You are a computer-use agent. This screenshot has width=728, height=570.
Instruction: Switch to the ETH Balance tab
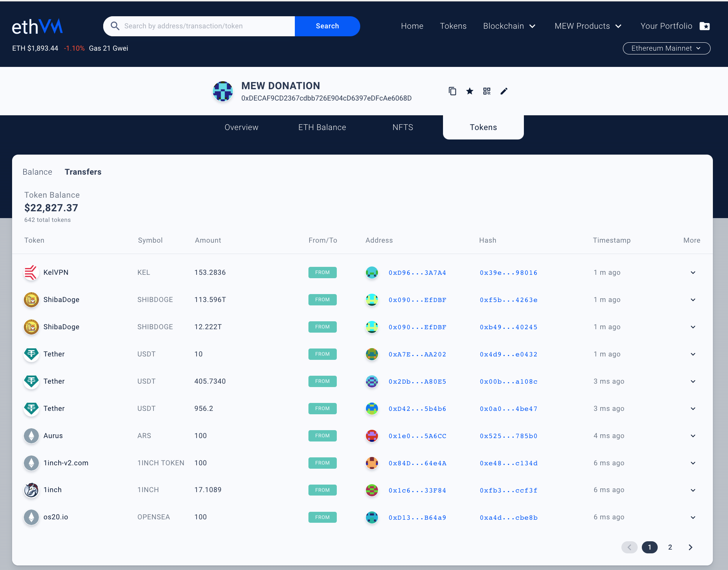pyautogui.click(x=322, y=127)
